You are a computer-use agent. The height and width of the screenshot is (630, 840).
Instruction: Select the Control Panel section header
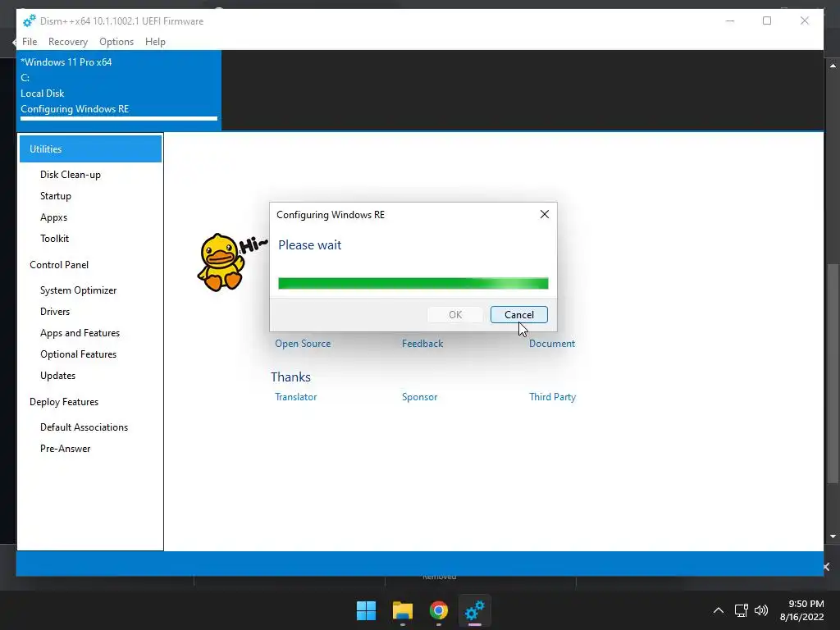(59, 265)
